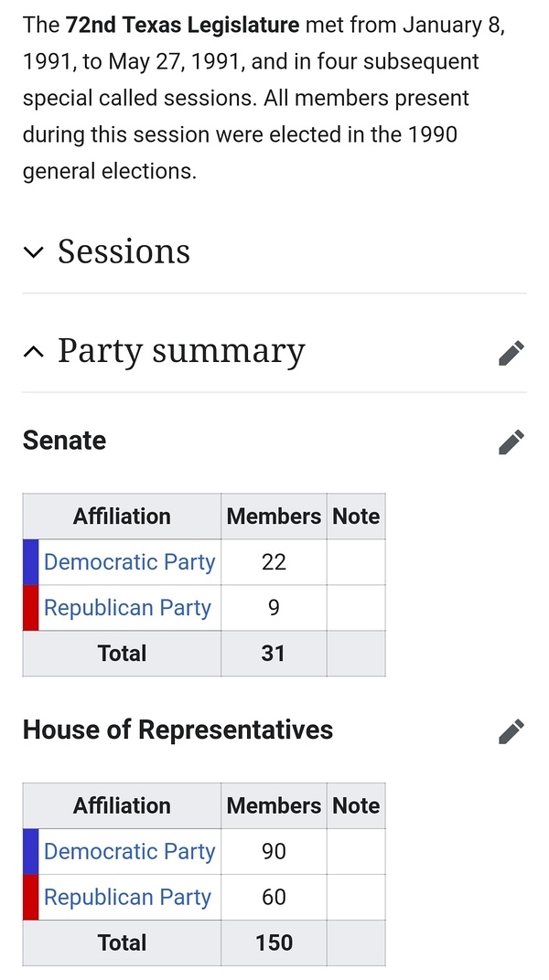
Task: Click the bold 72nd Texas Legislature text
Action: 182,26
